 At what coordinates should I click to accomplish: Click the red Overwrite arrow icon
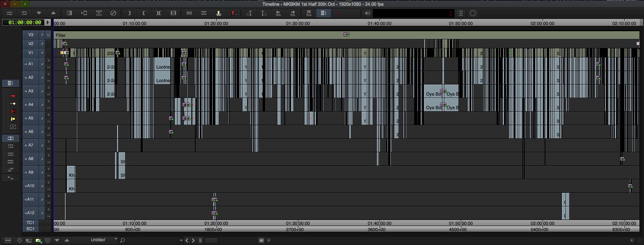tap(233, 13)
